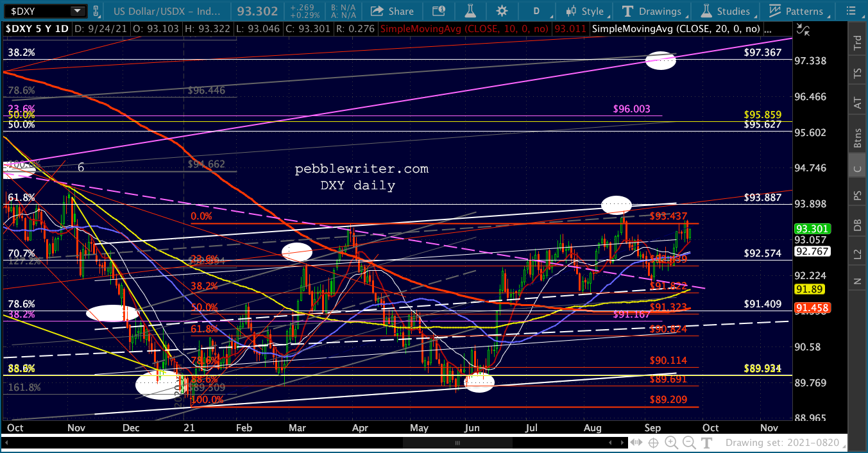Toggle the C sidebar panel button
The width and height of the screenshot is (868, 453).
[857, 169]
